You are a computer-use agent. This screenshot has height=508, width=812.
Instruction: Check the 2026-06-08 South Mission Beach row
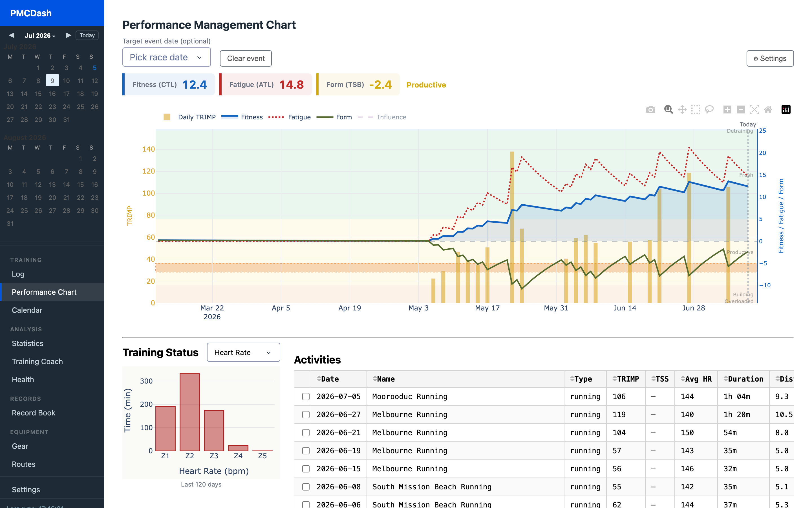point(306,487)
